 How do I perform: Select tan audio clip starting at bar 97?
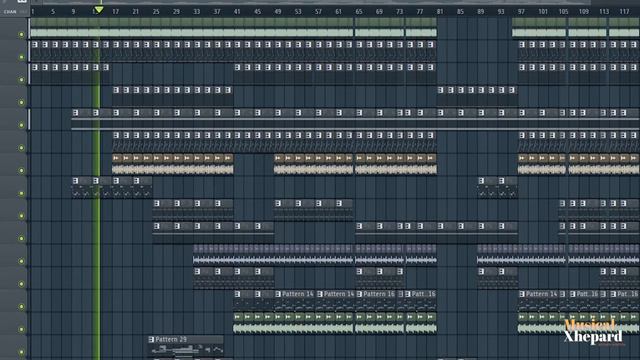(542, 164)
